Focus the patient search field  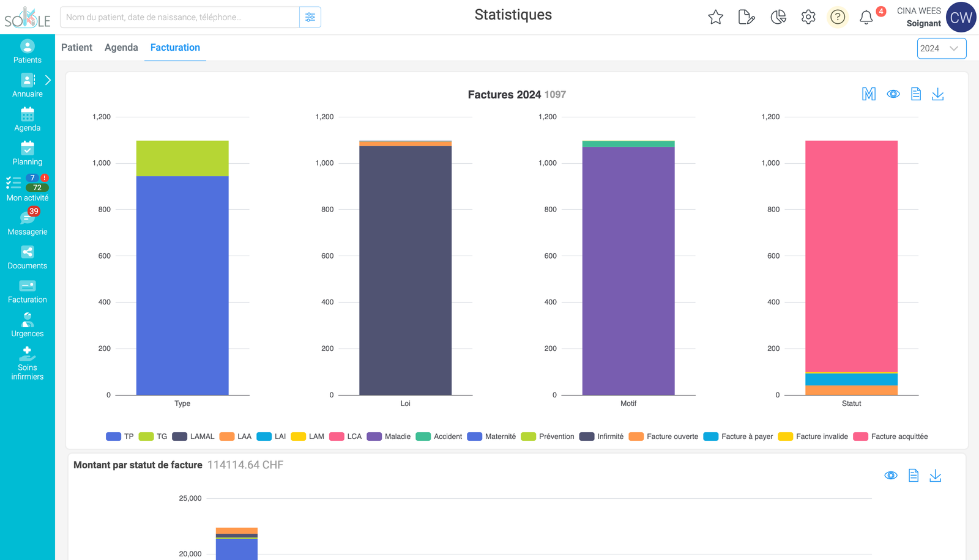coord(180,17)
